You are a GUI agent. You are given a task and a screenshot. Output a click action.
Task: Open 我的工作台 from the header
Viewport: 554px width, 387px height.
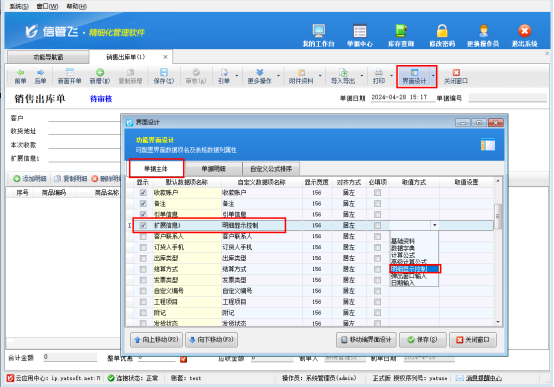(318, 35)
